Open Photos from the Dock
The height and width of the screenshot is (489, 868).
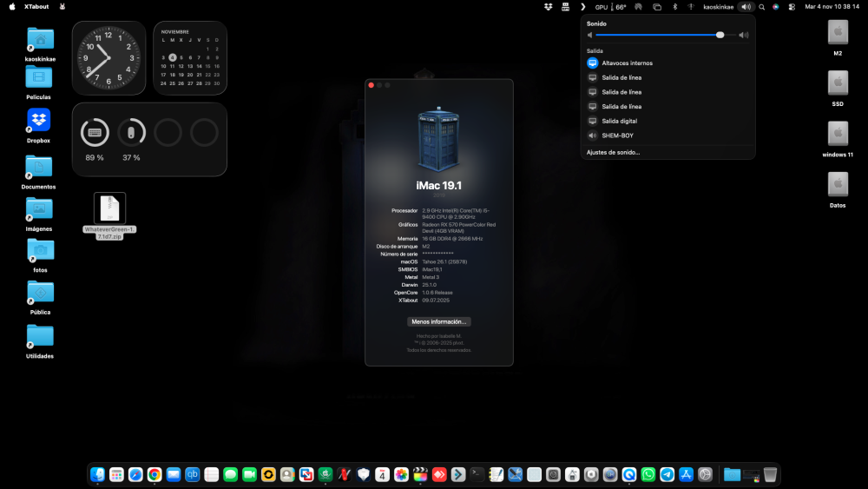[x=401, y=474]
